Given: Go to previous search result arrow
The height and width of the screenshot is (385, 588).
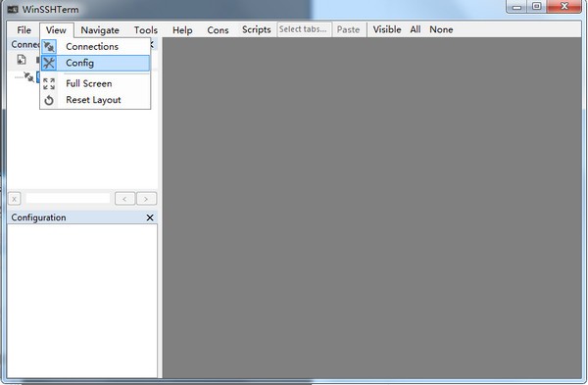Looking at the screenshot, I should 124,199.
